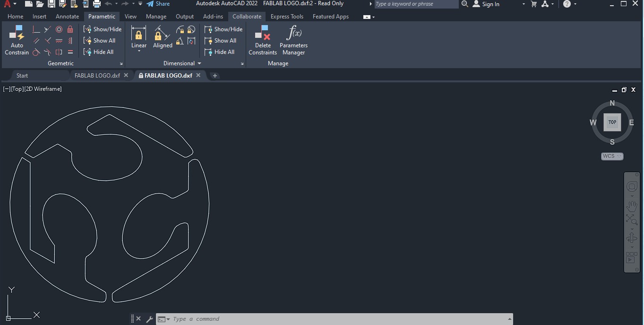644x325 pixels.
Task: Click Hide All dimensional constraints
Action: coord(220,52)
